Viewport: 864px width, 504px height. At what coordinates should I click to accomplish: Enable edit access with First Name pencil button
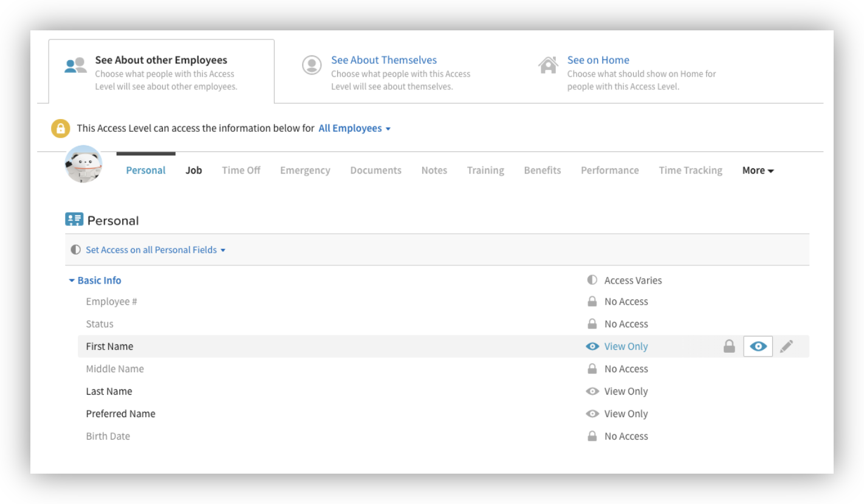pyautogui.click(x=786, y=347)
